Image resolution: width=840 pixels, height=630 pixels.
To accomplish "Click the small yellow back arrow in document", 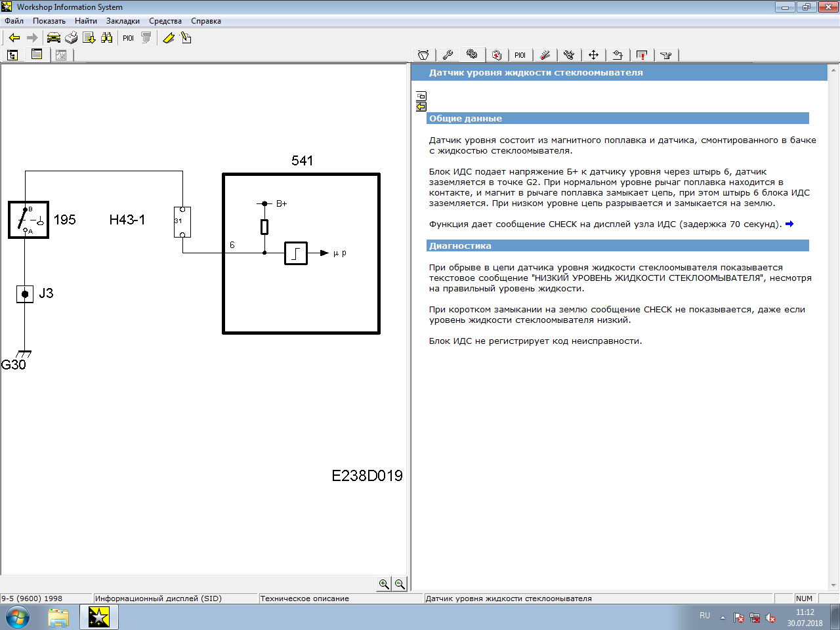I will (x=421, y=106).
